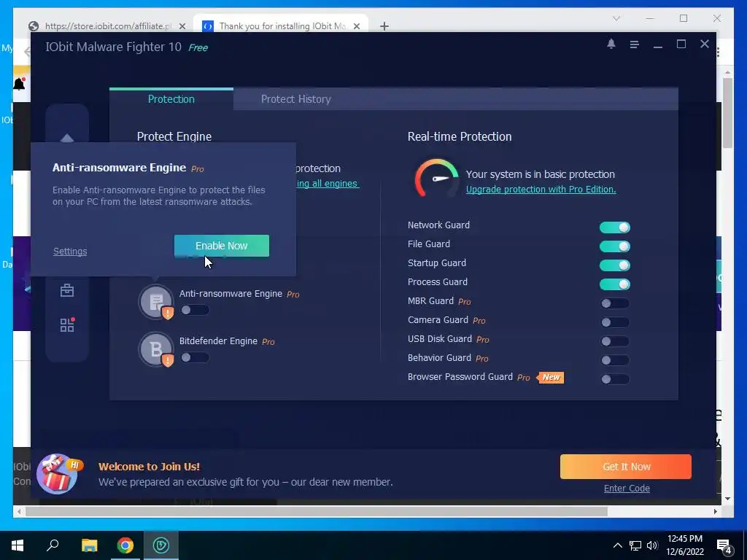Open notifications bell in IObit title bar
Image resolution: width=747 pixels, height=560 pixels.
click(x=611, y=44)
